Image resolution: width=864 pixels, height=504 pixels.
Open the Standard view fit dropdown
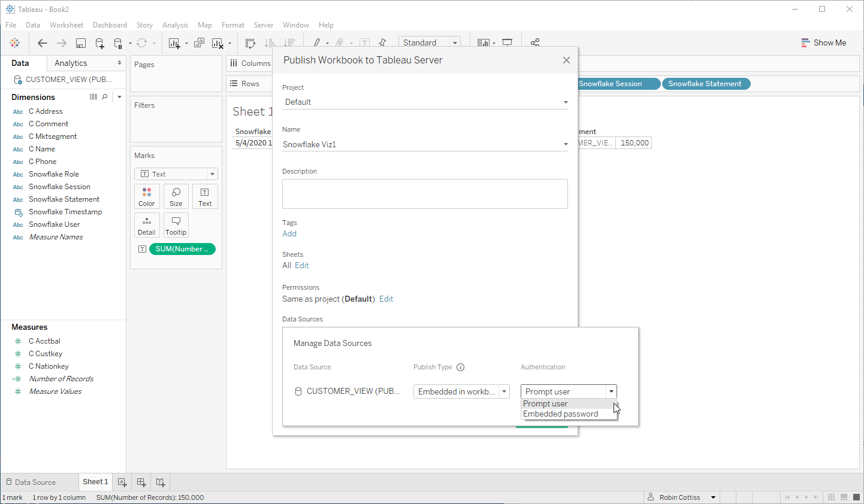point(430,42)
